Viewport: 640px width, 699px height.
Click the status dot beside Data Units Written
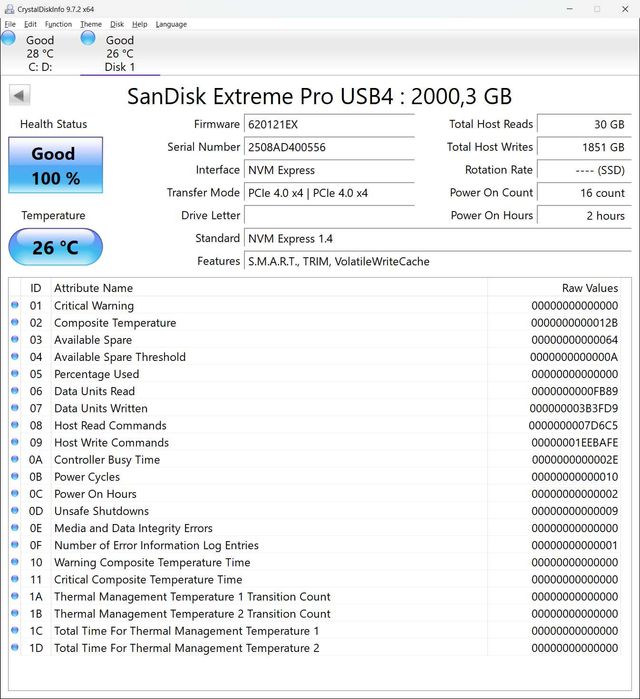[15, 407]
